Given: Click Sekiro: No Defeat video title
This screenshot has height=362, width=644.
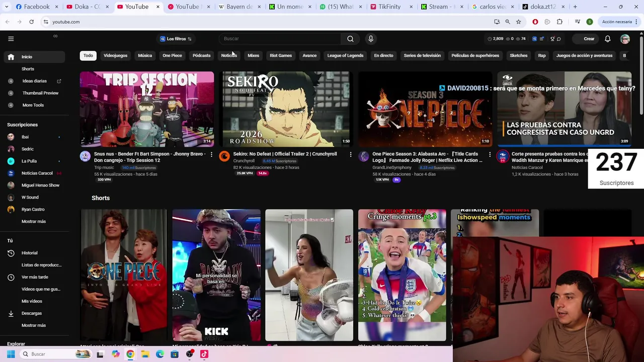Looking at the screenshot, I should [x=285, y=154].
